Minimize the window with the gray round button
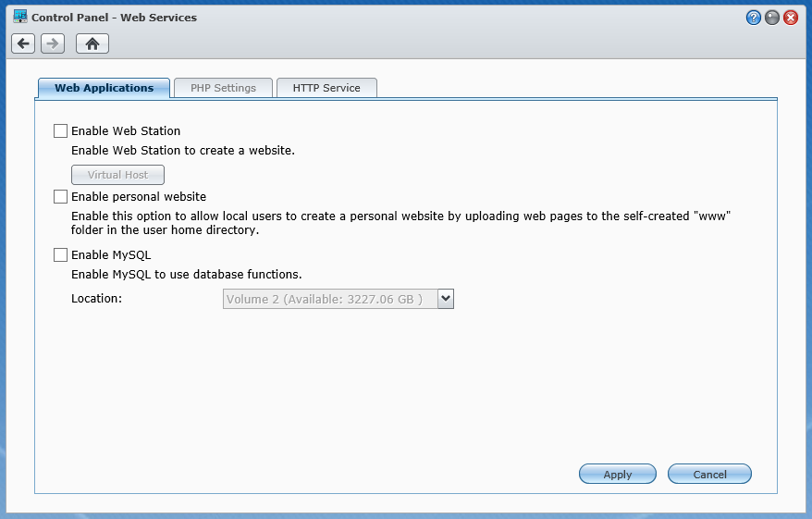This screenshot has height=519, width=812. click(772, 18)
